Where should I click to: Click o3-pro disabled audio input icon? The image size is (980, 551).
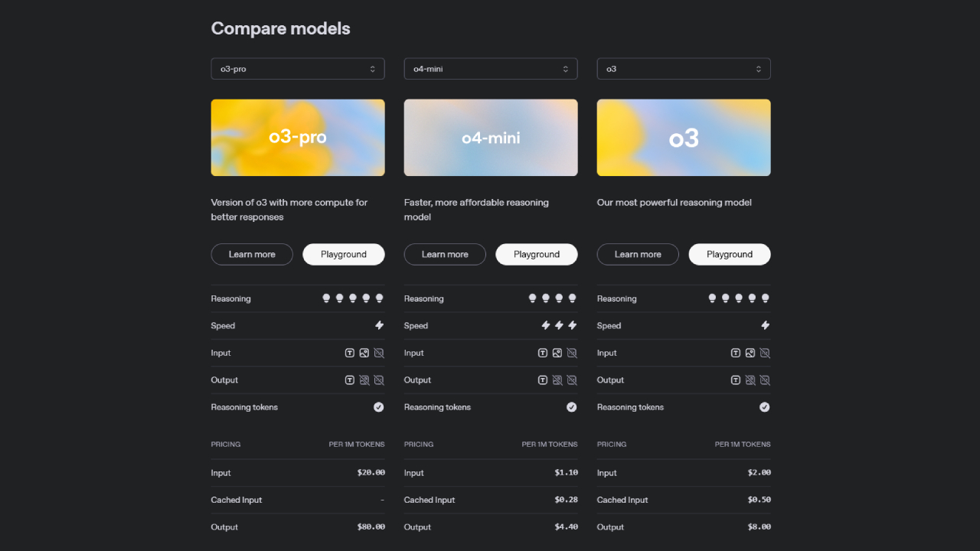point(379,353)
